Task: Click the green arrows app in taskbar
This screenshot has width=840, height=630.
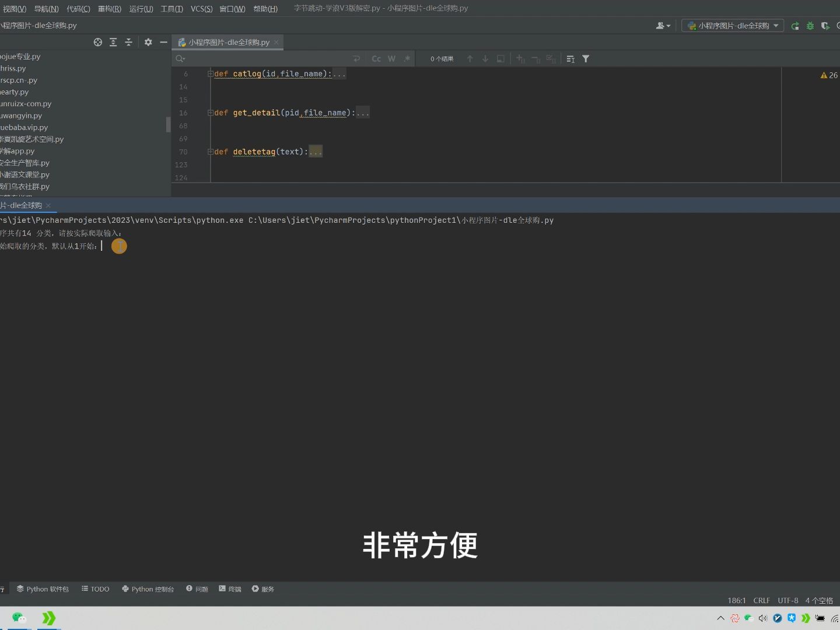Action: (49, 618)
